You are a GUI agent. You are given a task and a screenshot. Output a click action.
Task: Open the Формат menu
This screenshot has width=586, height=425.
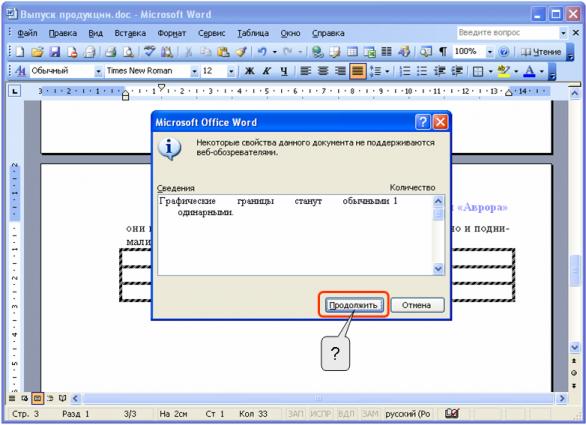[x=172, y=33]
